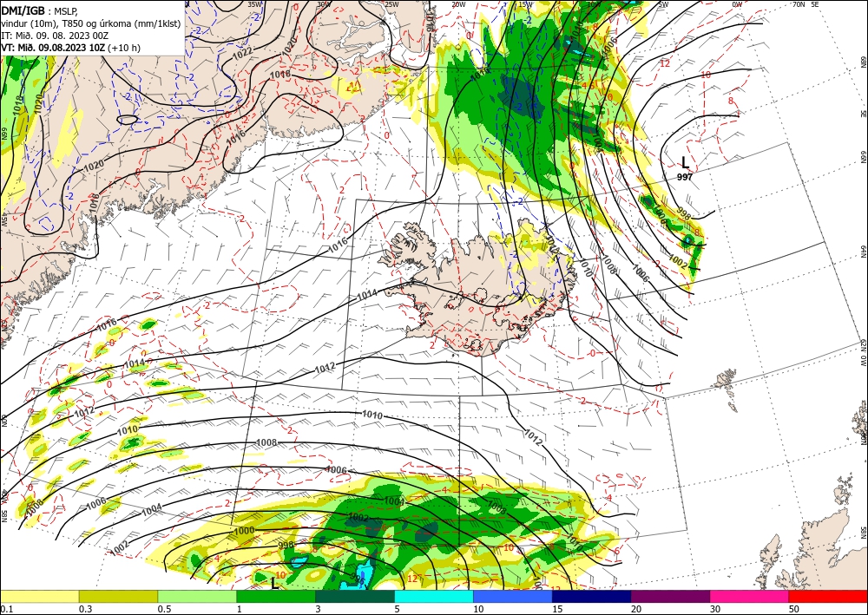
Task: Click the '20' legend scale value
Action: tap(636, 609)
